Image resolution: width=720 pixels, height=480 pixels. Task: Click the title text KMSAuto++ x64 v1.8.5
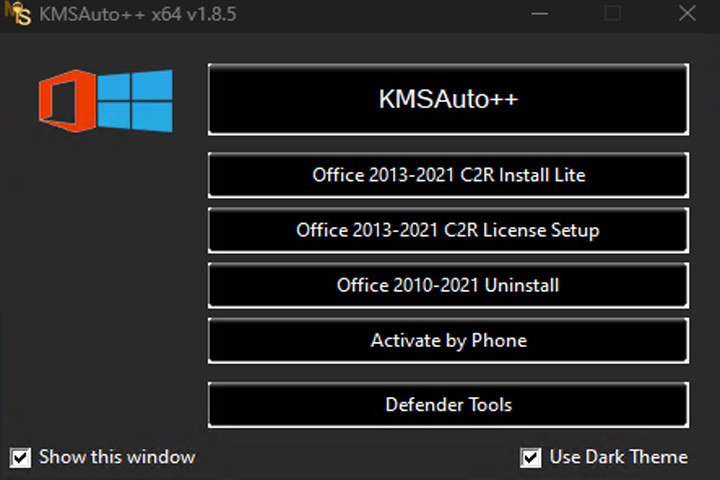tap(138, 14)
